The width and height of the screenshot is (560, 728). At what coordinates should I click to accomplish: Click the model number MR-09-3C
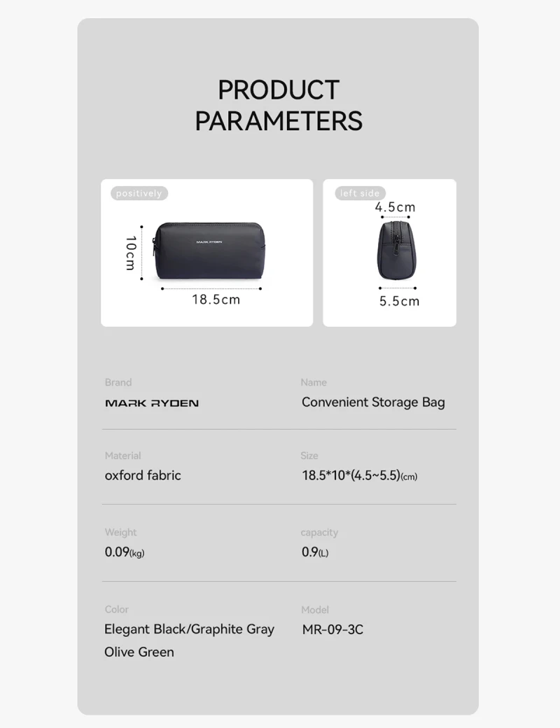(x=333, y=629)
